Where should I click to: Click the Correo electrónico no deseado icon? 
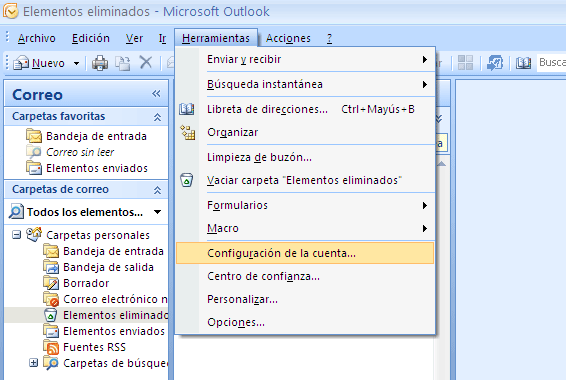click(51, 299)
